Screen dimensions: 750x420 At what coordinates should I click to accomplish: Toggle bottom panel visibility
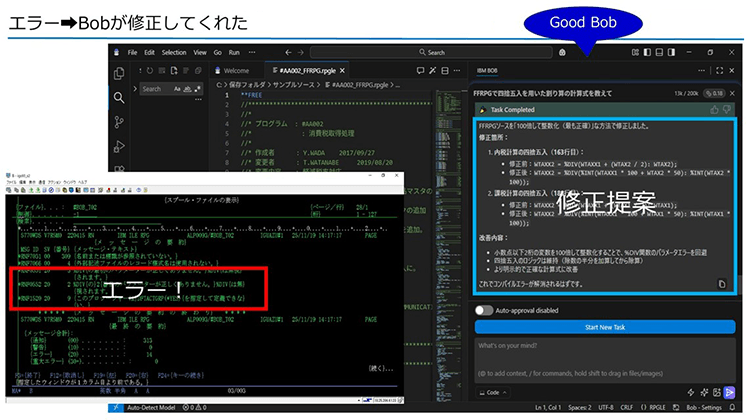[659, 53]
